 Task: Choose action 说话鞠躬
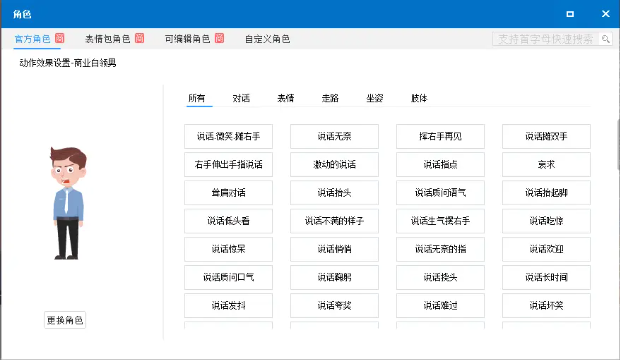coord(335,277)
